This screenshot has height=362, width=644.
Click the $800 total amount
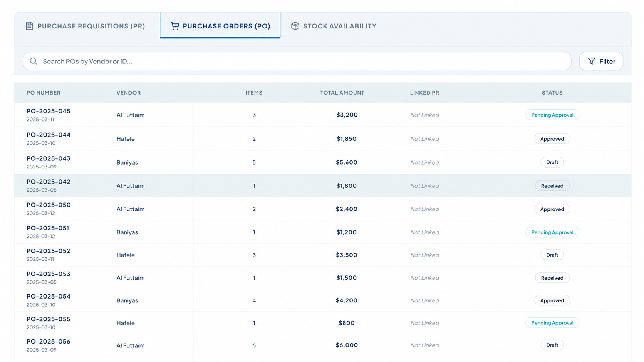point(347,323)
